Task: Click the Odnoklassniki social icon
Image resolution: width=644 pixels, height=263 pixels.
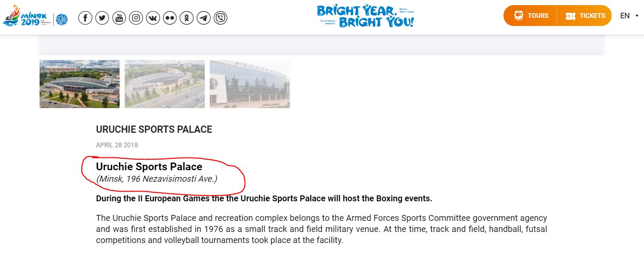Action: (x=186, y=18)
